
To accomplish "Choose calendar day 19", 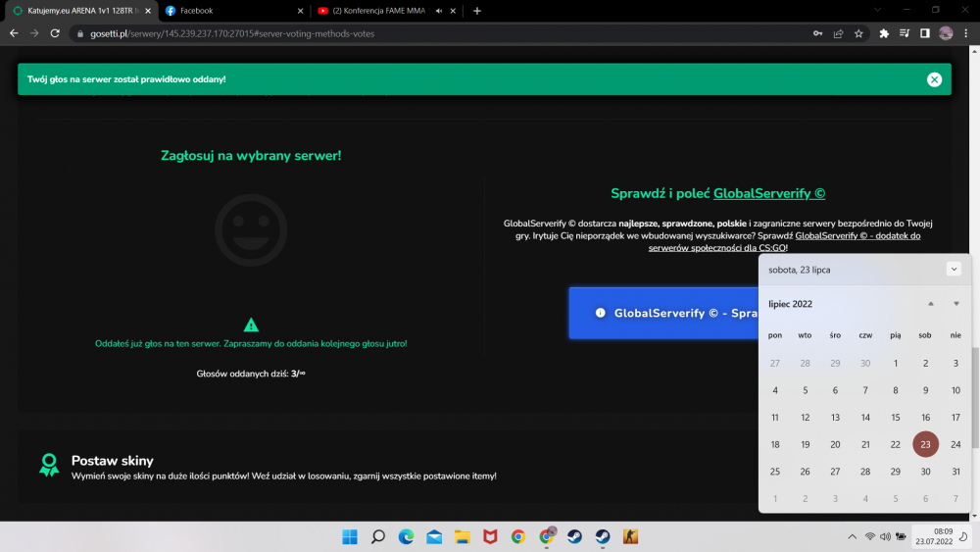I will tap(805, 444).
